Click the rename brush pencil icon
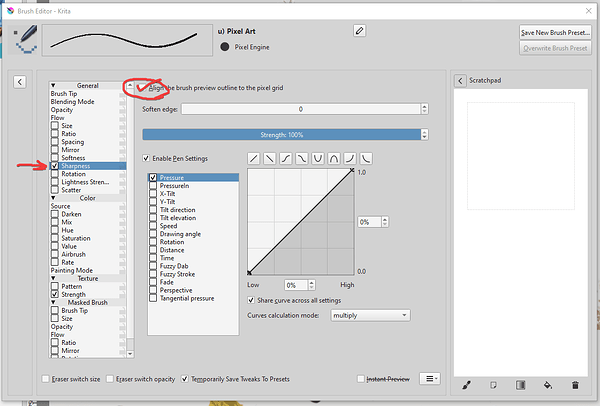This screenshot has height=406, width=600. pyautogui.click(x=359, y=31)
